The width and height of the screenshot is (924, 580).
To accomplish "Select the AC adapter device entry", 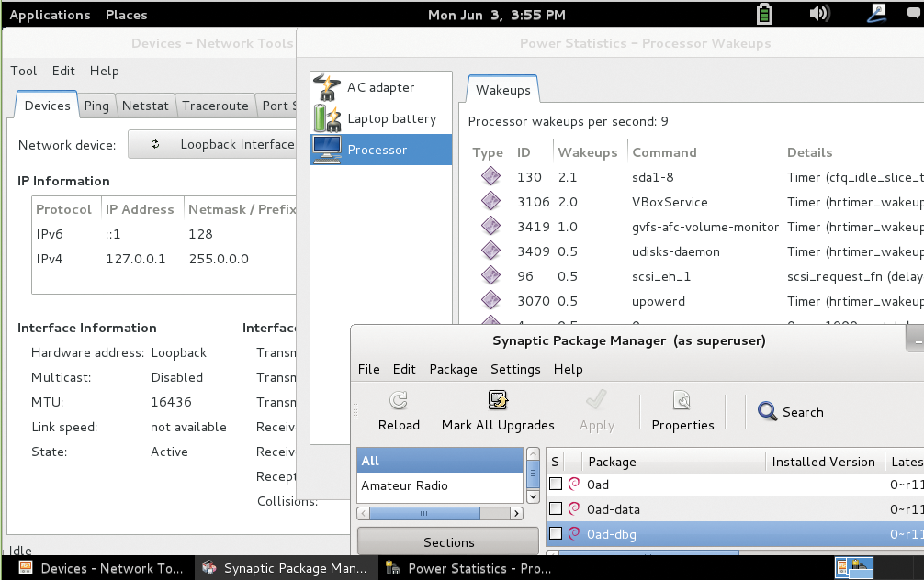I will (x=380, y=87).
